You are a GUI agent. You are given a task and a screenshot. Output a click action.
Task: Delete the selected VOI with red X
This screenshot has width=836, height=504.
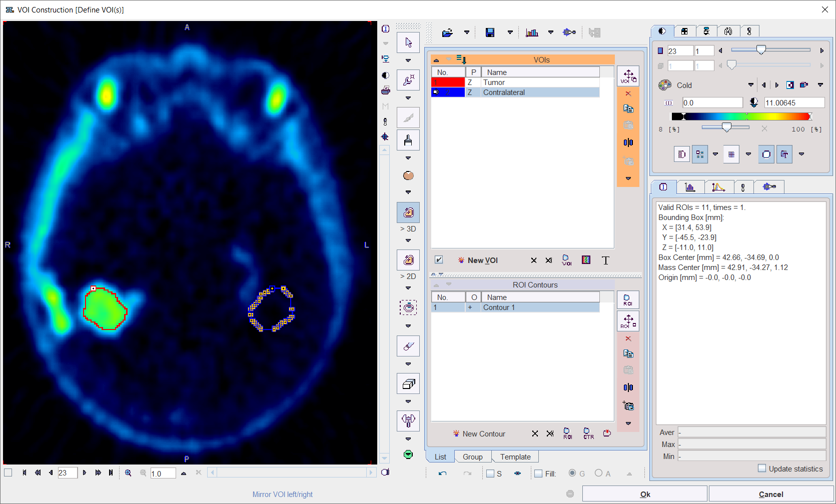[x=628, y=93]
